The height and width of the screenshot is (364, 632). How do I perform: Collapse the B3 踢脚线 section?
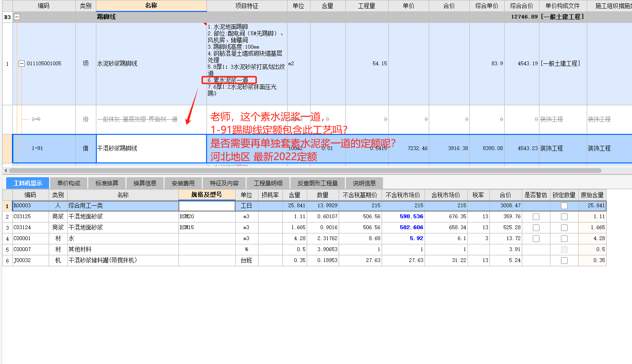(17, 17)
